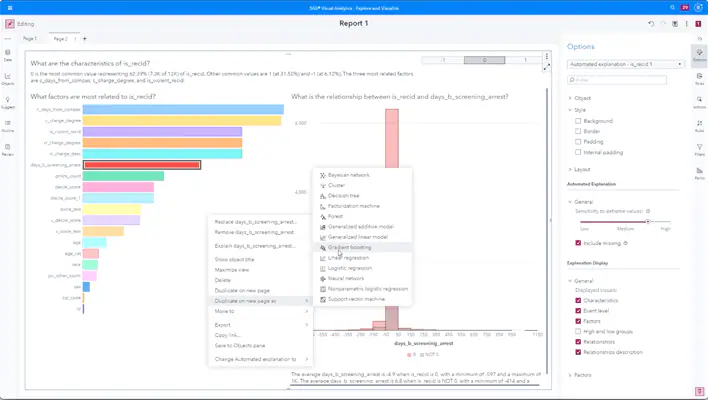Choose Logistic regression from submenu
This screenshot has height=400, width=708.
[363, 268]
